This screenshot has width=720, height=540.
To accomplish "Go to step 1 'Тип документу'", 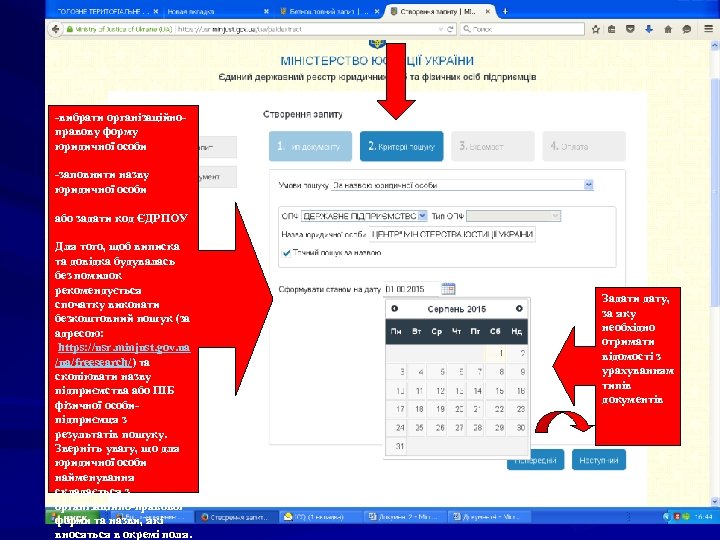I will click(310, 146).
